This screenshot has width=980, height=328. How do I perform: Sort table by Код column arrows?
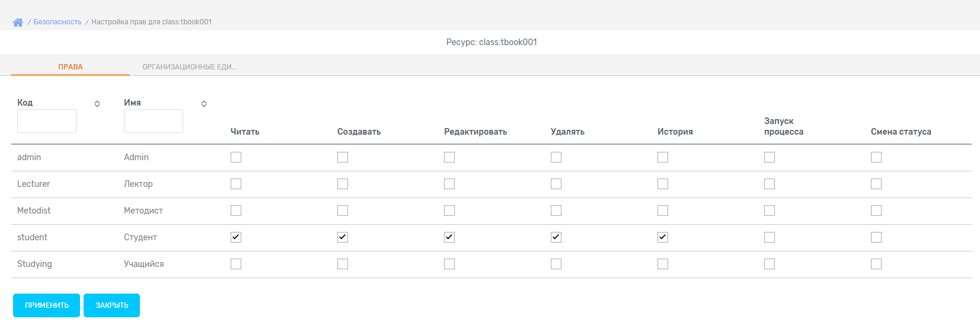(x=97, y=104)
